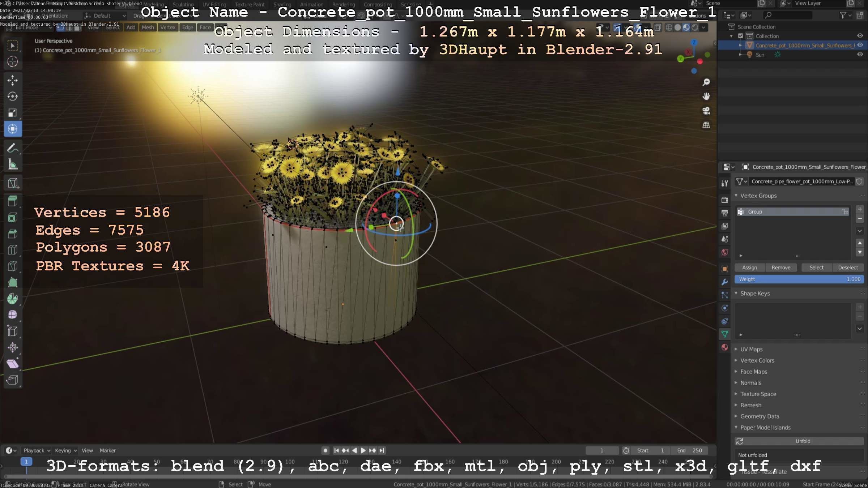Toggle camera view with camera icon
Screen dimensions: 868x488
pos(706,111)
